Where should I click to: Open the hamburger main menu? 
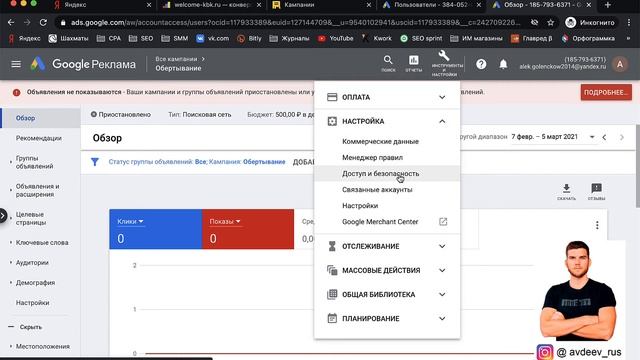(x=16, y=64)
